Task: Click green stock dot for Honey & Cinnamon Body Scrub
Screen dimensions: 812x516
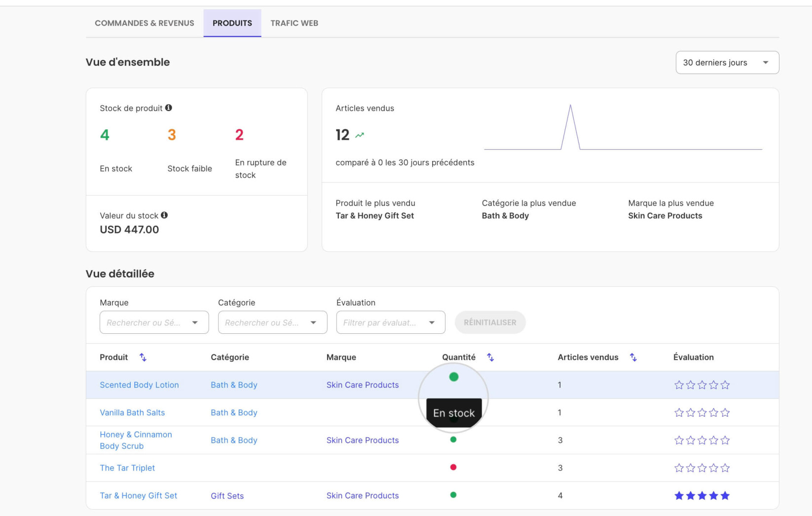Action: (x=453, y=439)
